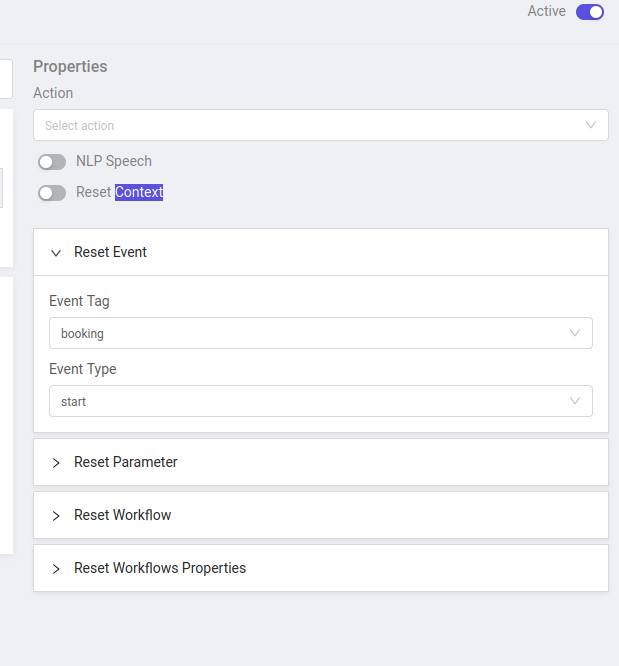The width and height of the screenshot is (619, 666).
Task: Click the highlighted word Context
Action: tap(139, 192)
